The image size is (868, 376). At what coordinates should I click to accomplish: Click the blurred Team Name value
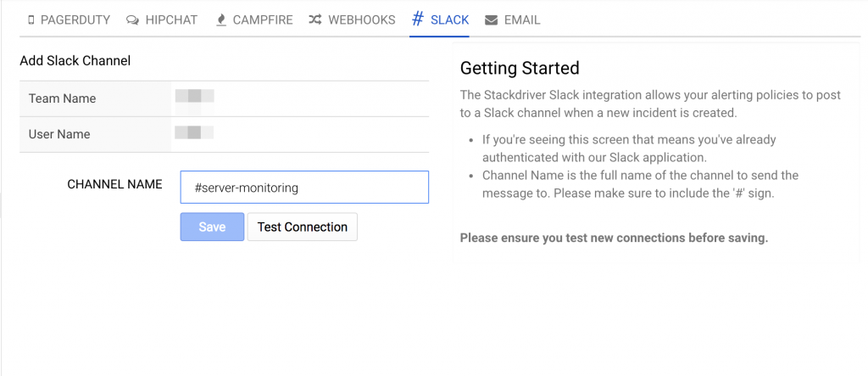click(x=194, y=96)
